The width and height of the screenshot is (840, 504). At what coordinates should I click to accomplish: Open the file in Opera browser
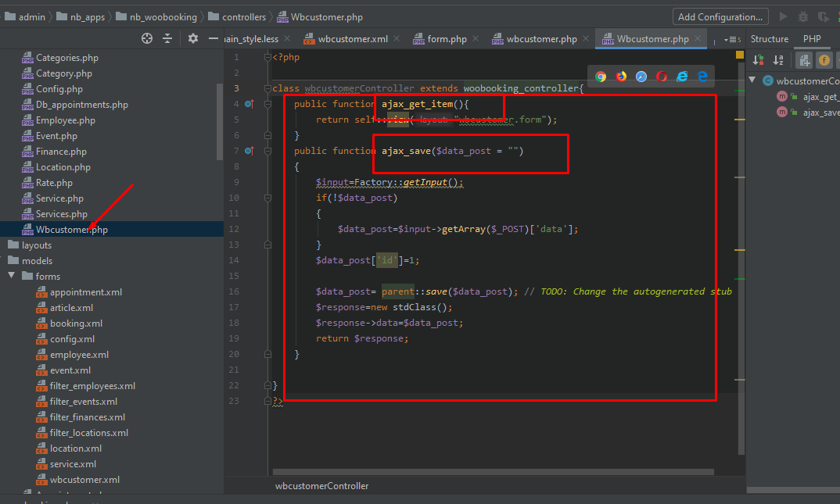tap(662, 77)
